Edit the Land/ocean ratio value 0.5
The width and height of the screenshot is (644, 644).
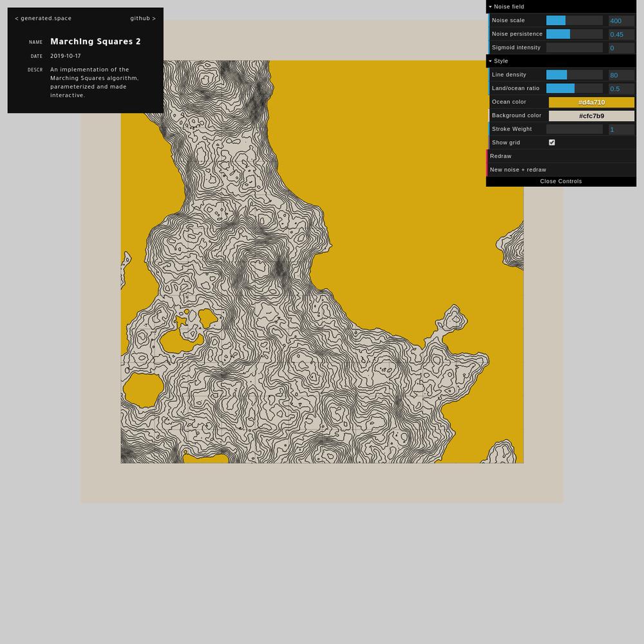(x=621, y=88)
